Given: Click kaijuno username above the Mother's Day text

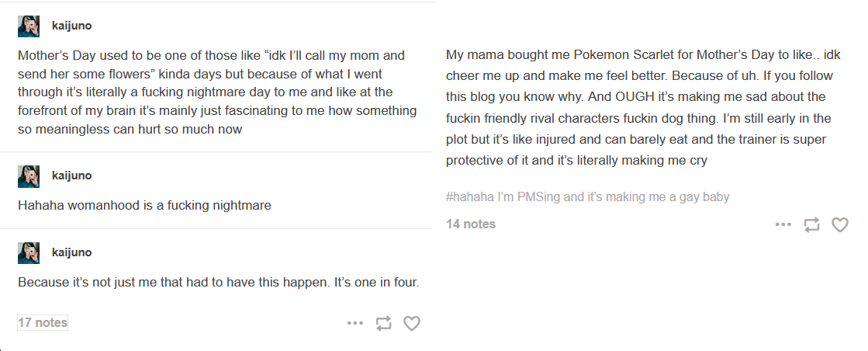Looking at the screenshot, I should point(72,26).
